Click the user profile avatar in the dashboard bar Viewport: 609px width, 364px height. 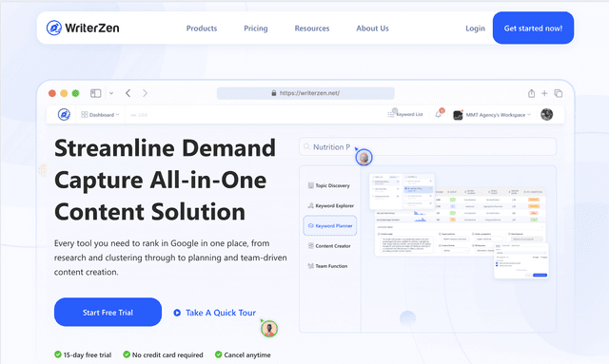pyautogui.click(x=547, y=114)
